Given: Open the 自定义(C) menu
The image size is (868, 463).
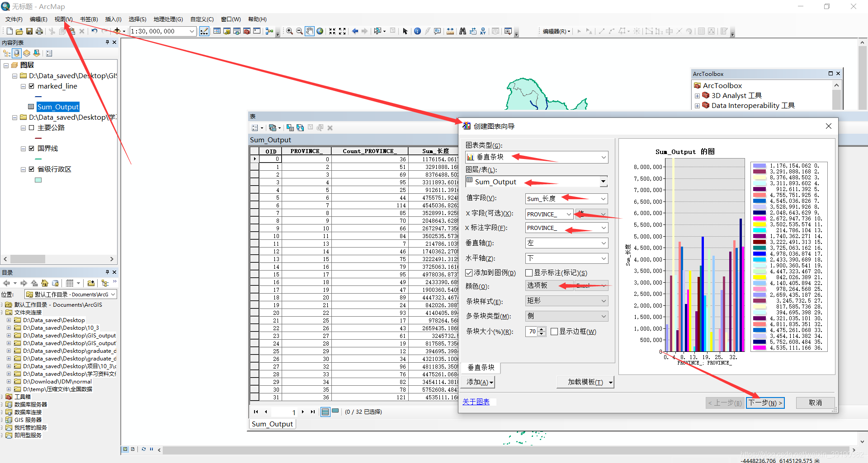Looking at the screenshot, I should pyautogui.click(x=202, y=19).
